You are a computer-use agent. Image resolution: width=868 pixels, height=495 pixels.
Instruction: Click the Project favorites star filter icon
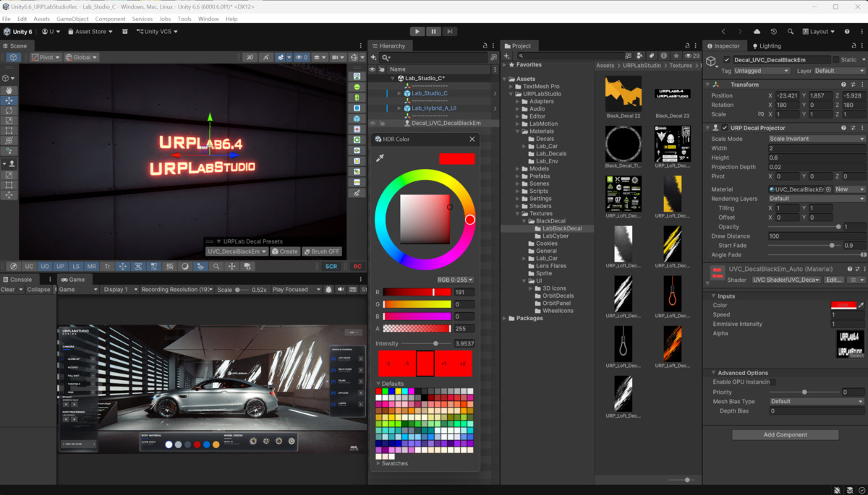675,56
